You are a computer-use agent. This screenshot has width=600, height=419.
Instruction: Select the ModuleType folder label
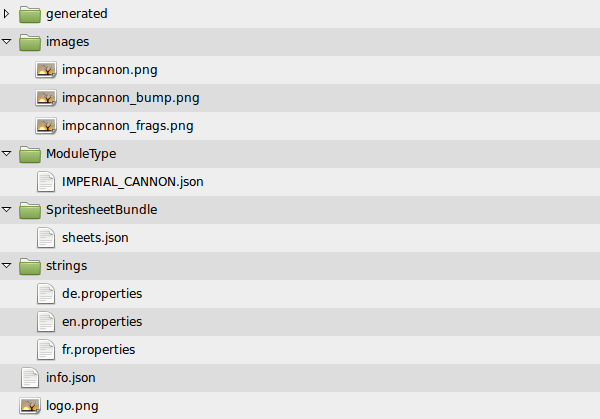(81, 154)
